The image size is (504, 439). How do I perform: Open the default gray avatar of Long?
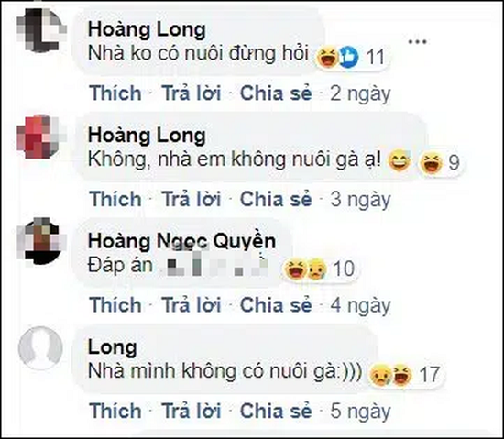[x=40, y=347]
